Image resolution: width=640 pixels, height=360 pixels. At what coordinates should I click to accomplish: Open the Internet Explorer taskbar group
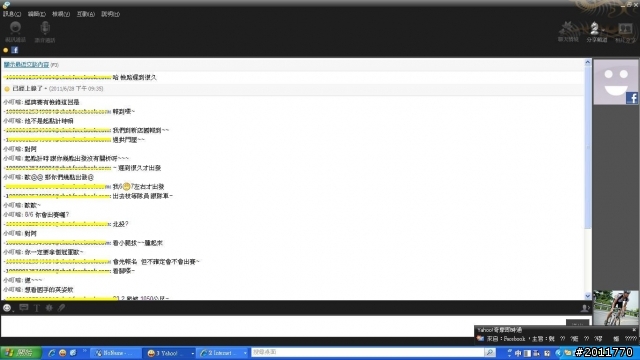[x=222, y=353]
